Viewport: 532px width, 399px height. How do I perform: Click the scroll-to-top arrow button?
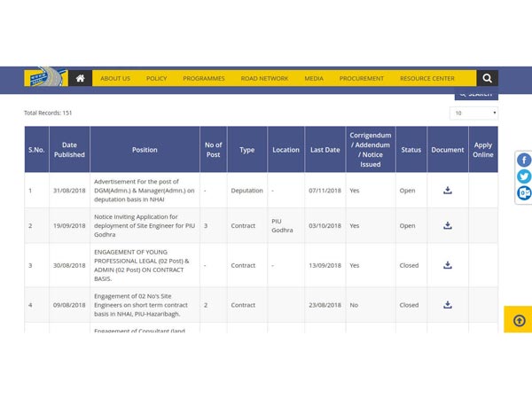point(519,321)
